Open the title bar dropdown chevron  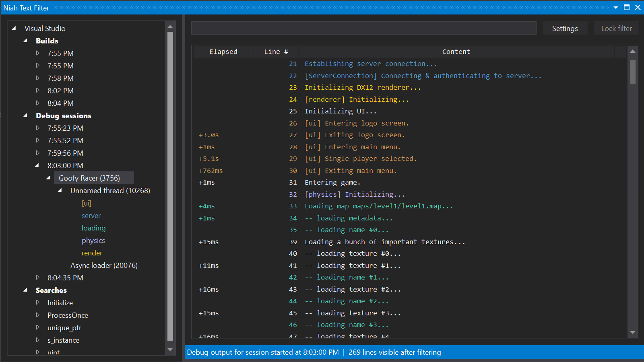[x=616, y=7]
